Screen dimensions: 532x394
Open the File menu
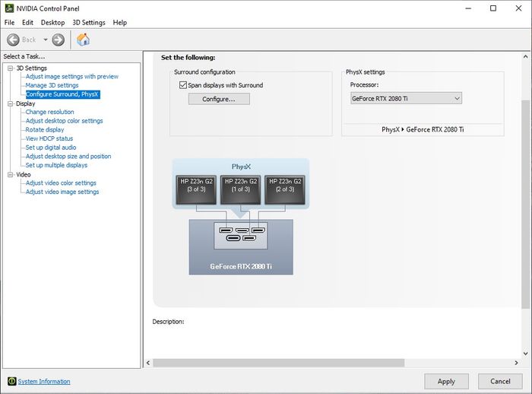(x=9, y=22)
